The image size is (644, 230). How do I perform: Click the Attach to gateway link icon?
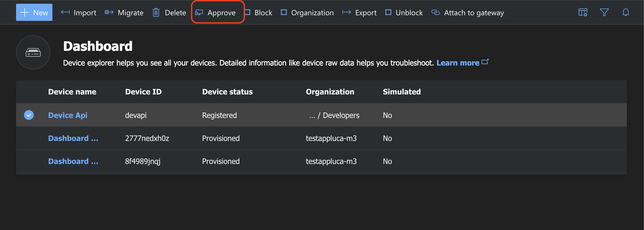pyautogui.click(x=436, y=13)
